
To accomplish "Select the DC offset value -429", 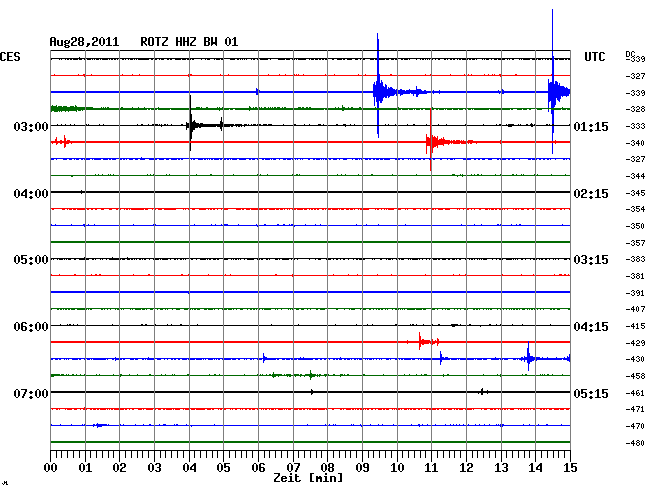I will click(x=635, y=343).
